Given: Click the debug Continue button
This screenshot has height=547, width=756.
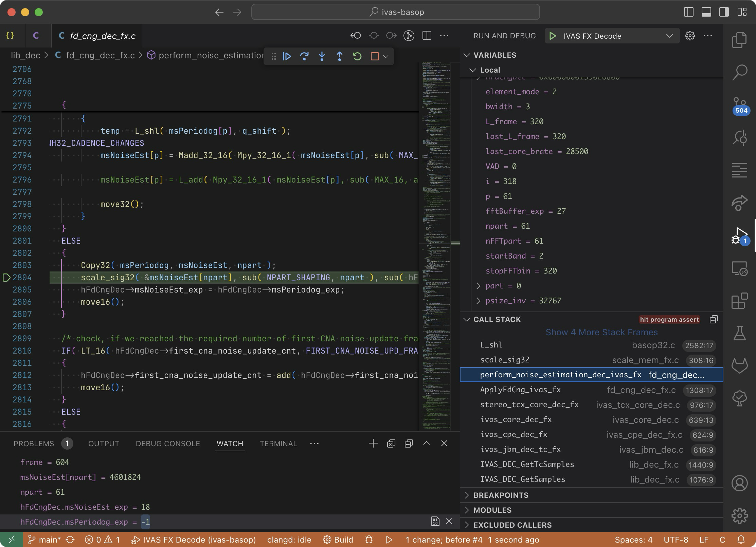Looking at the screenshot, I should tap(287, 56).
